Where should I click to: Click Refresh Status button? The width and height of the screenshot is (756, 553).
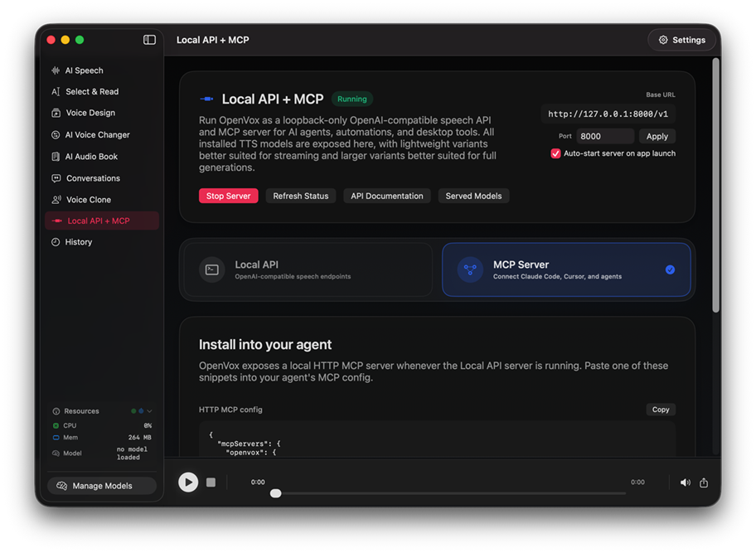[301, 196]
